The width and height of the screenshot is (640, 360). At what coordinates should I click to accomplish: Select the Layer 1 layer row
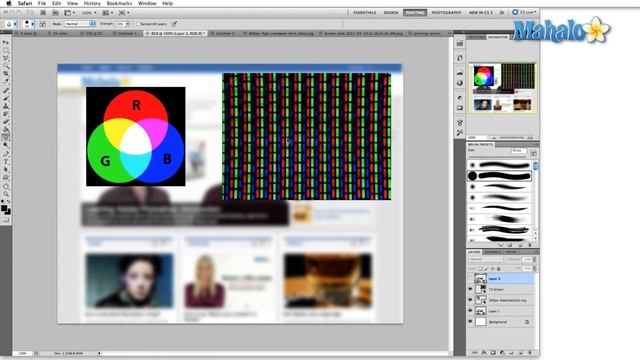tap(501, 311)
